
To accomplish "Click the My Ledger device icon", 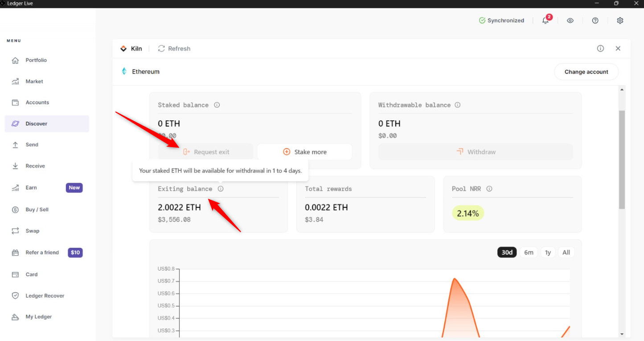I will pyautogui.click(x=15, y=317).
